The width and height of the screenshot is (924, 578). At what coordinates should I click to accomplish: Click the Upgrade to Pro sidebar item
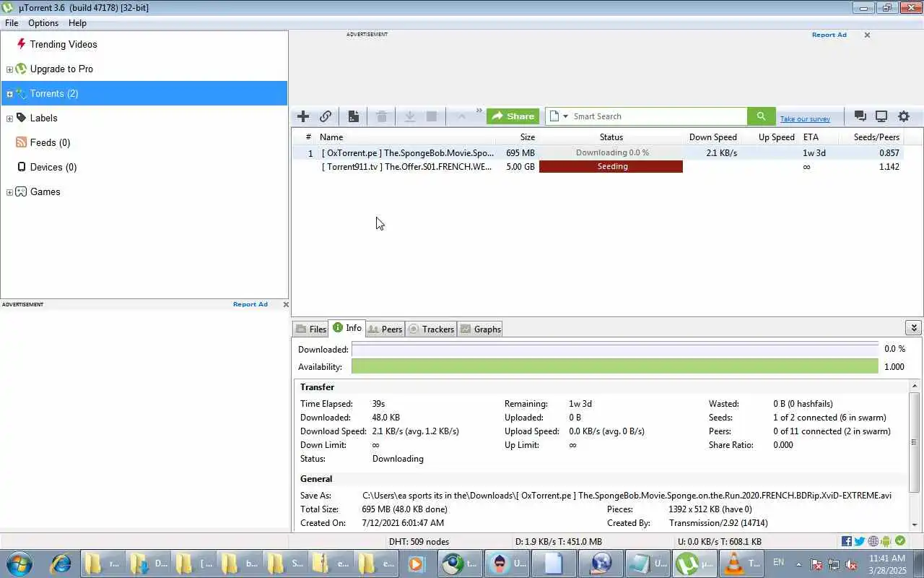pos(61,69)
